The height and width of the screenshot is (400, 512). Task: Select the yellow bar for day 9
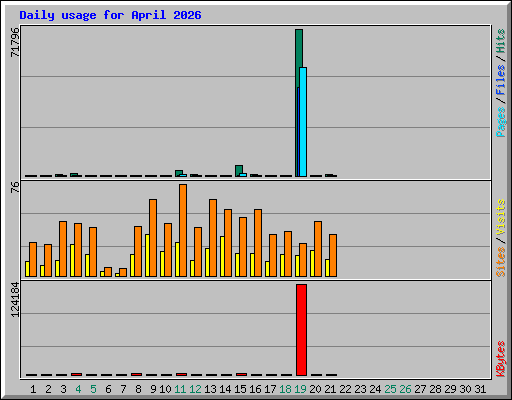pos(147,255)
